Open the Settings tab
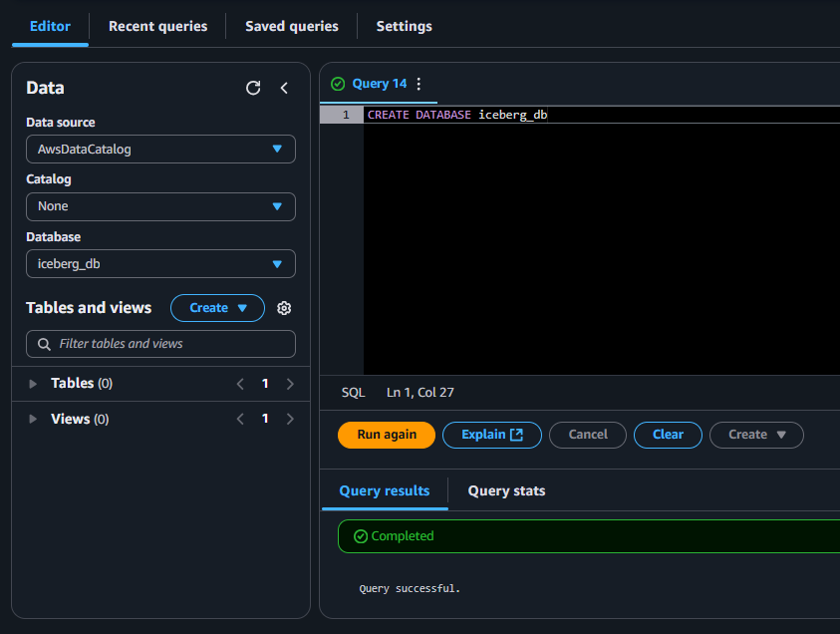The height and width of the screenshot is (634, 840). (404, 26)
